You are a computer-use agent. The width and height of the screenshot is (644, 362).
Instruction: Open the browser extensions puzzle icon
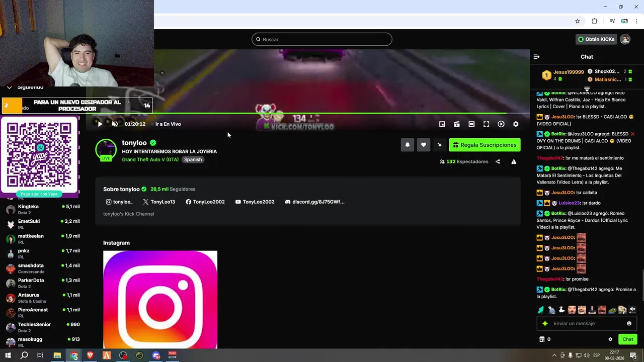595,21
